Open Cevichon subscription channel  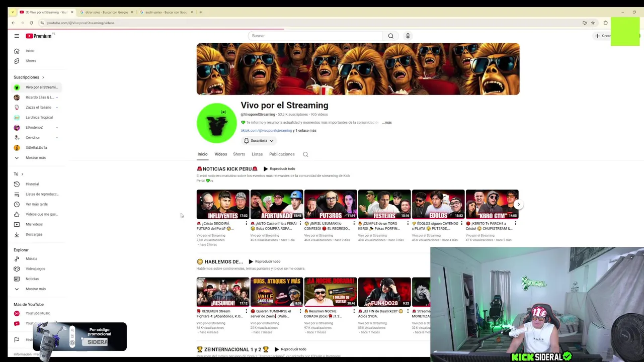[x=34, y=138]
